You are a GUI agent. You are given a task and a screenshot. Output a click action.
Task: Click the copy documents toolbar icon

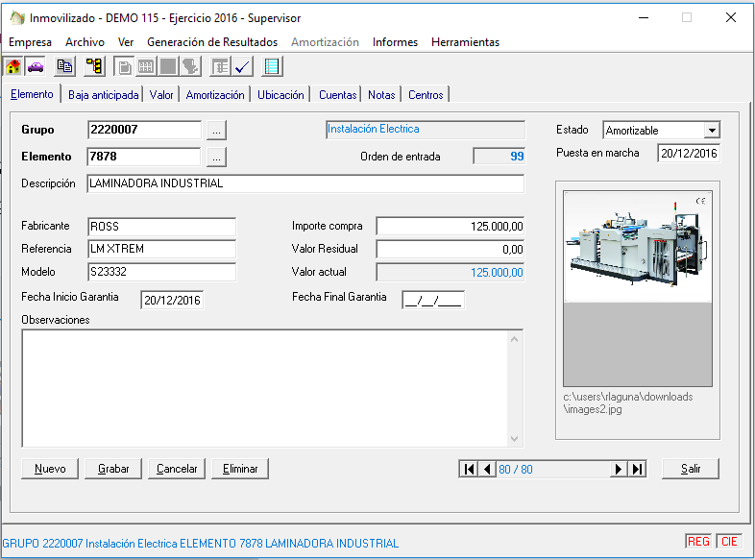64,66
